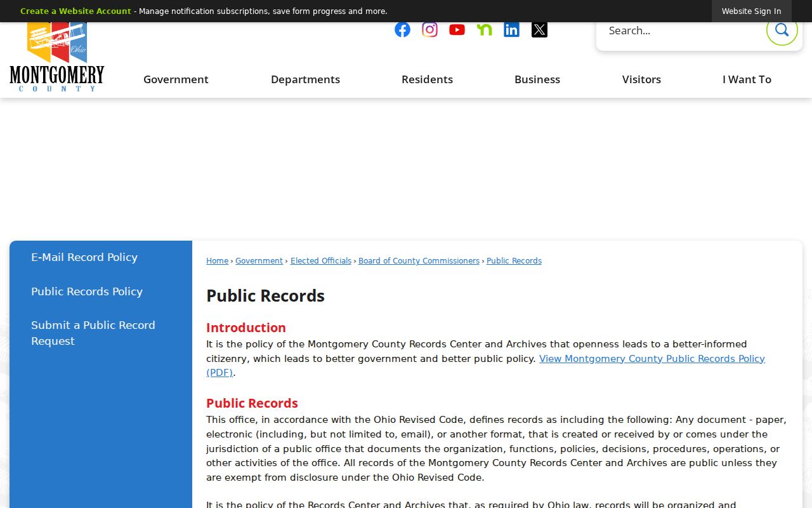Image resolution: width=812 pixels, height=508 pixels.
Task: Open E-Mail Record Policy sidebar link
Action: [x=84, y=257]
